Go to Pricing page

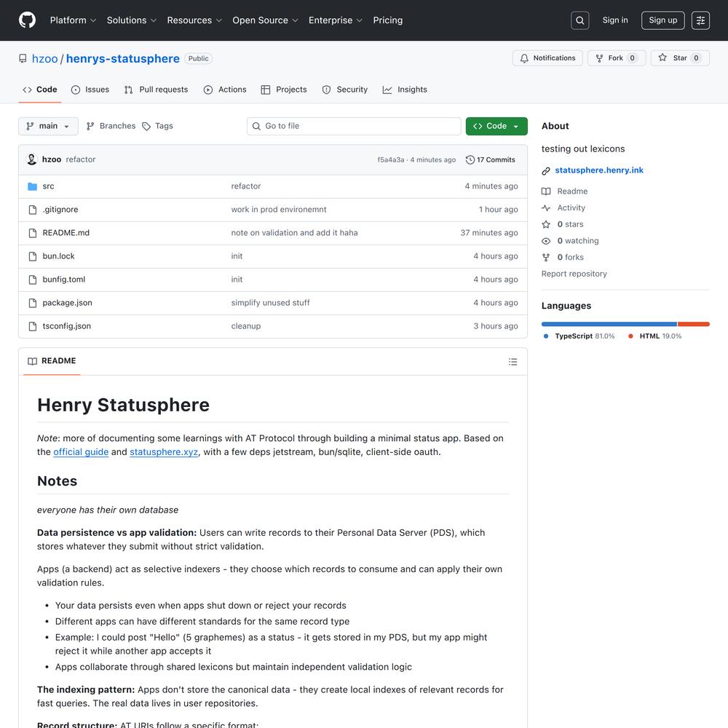pyautogui.click(x=388, y=20)
